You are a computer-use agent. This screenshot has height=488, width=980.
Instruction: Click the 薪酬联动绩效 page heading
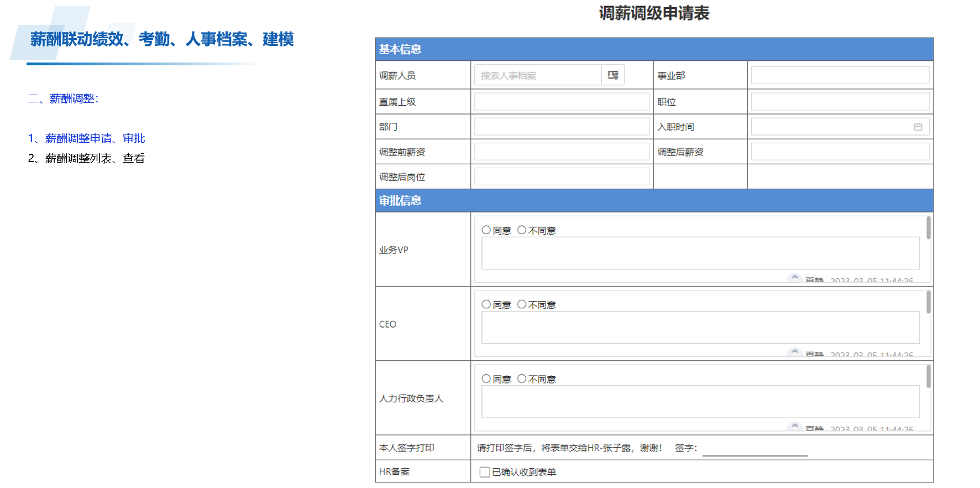point(162,39)
